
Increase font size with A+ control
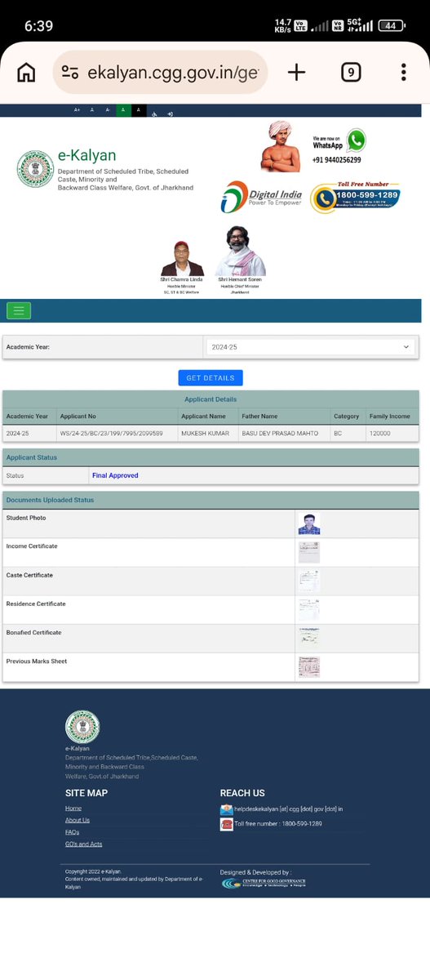coord(78,110)
